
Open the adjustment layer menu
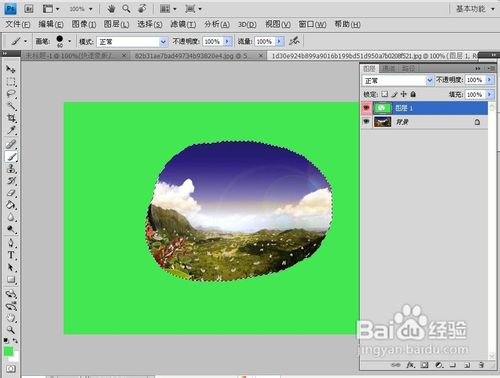(439, 365)
